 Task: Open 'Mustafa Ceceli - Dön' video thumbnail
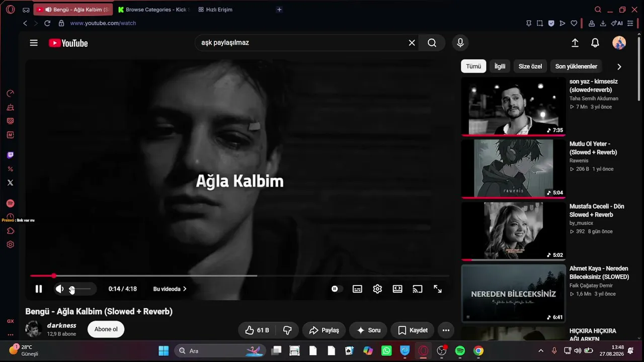tap(513, 231)
